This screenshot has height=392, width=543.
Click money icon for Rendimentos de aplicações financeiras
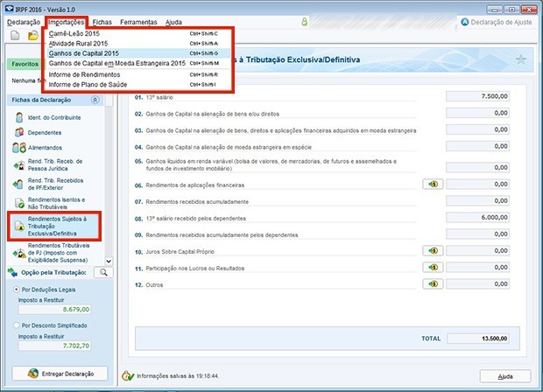click(x=433, y=184)
